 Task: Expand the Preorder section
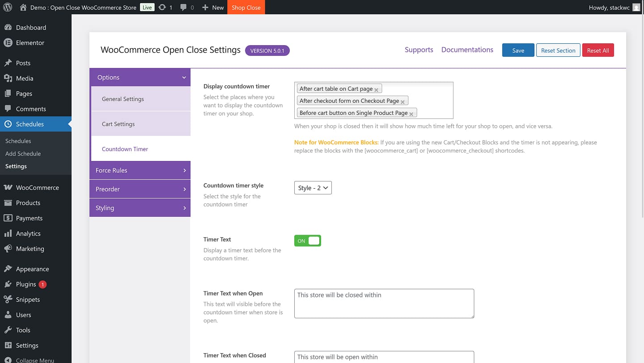pyautogui.click(x=140, y=189)
